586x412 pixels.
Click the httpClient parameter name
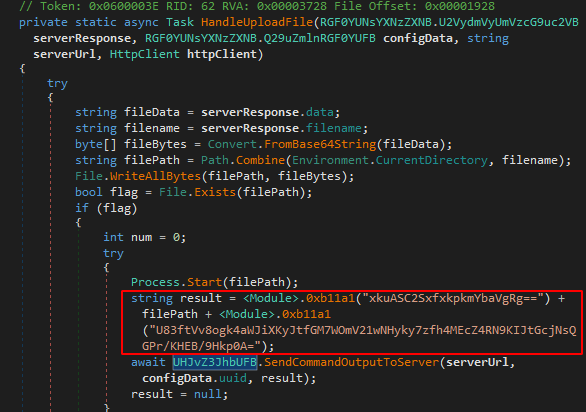point(222,55)
